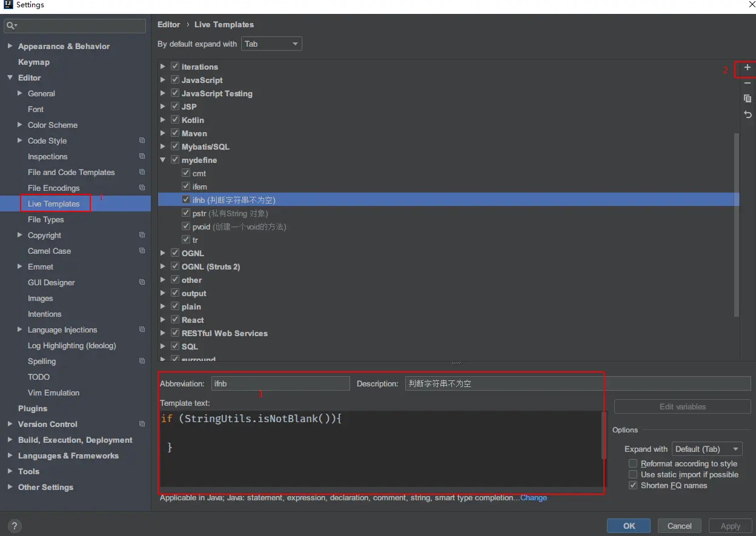Image resolution: width=756 pixels, height=536 pixels.
Task: Open File Types settings page
Action: point(45,219)
